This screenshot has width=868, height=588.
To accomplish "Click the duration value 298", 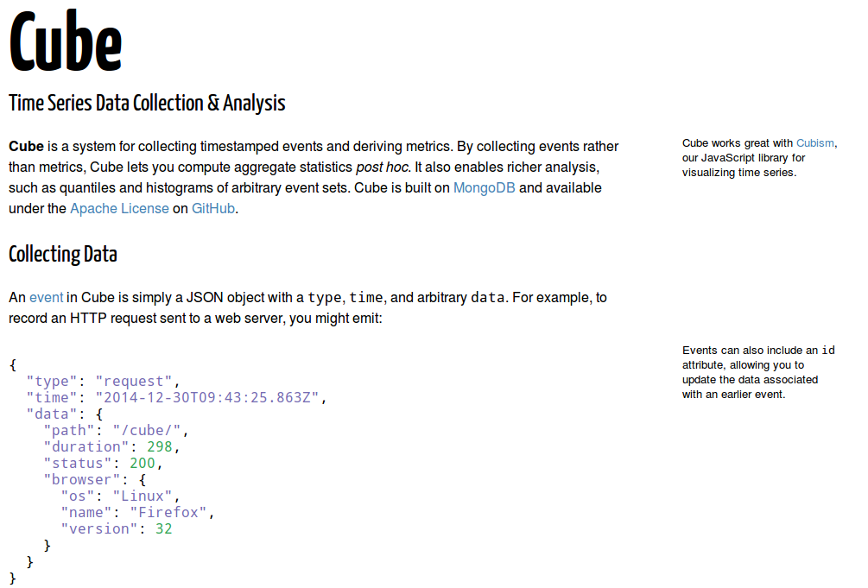I will click(160, 446).
